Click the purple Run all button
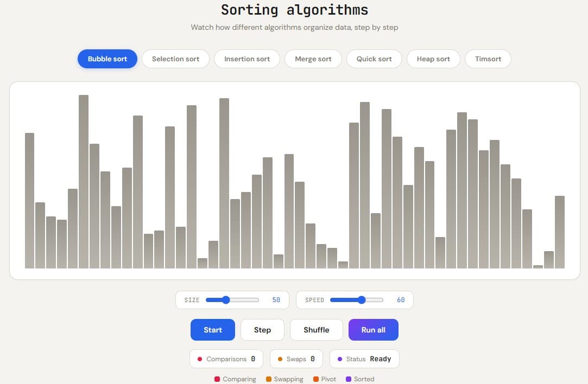This screenshot has height=384, width=588. [373, 330]
